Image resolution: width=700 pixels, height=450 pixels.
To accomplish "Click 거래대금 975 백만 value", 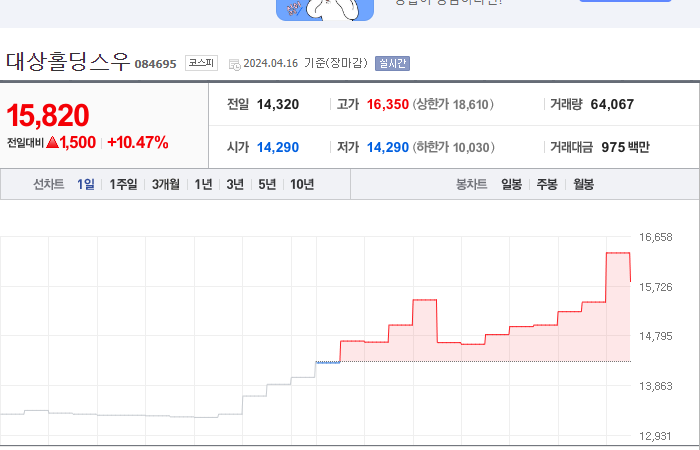I will (x=625, y=147).
